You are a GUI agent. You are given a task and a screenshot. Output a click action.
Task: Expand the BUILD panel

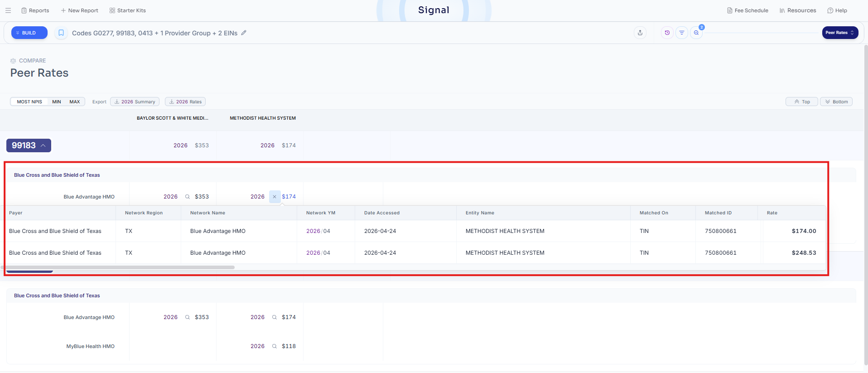[x=29, y=33]
